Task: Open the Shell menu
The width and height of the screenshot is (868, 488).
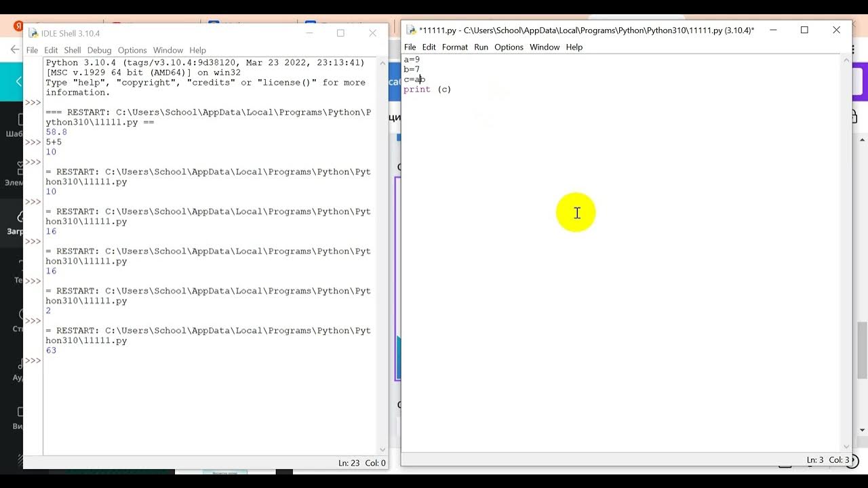Action: [x=73, y=50]
